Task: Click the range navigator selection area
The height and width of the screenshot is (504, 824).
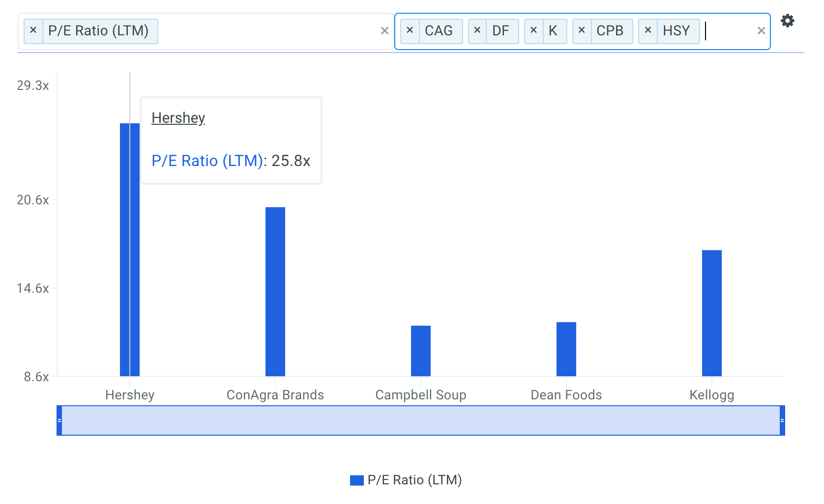Action: pos(421,420)
